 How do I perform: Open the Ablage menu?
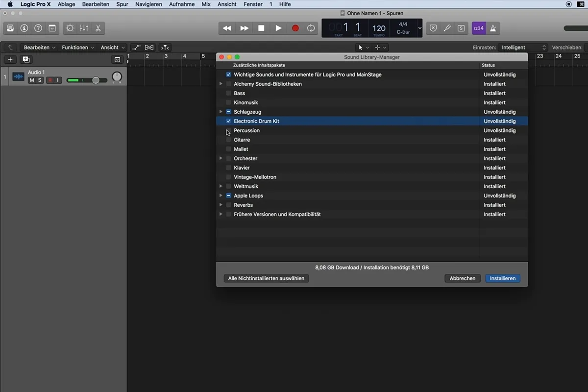click(67, 4)
